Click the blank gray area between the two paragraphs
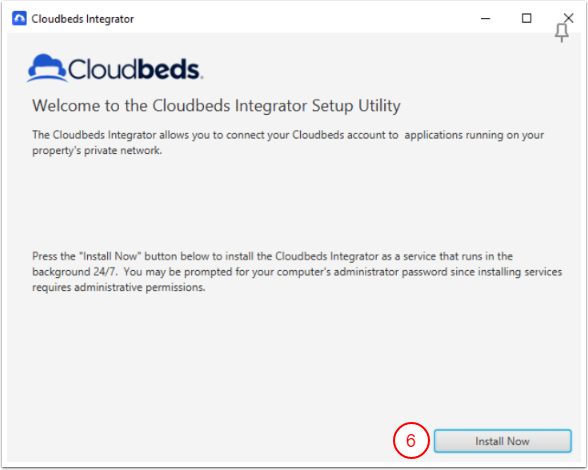This screenshot has width=588, height=470. click(292, 203)
